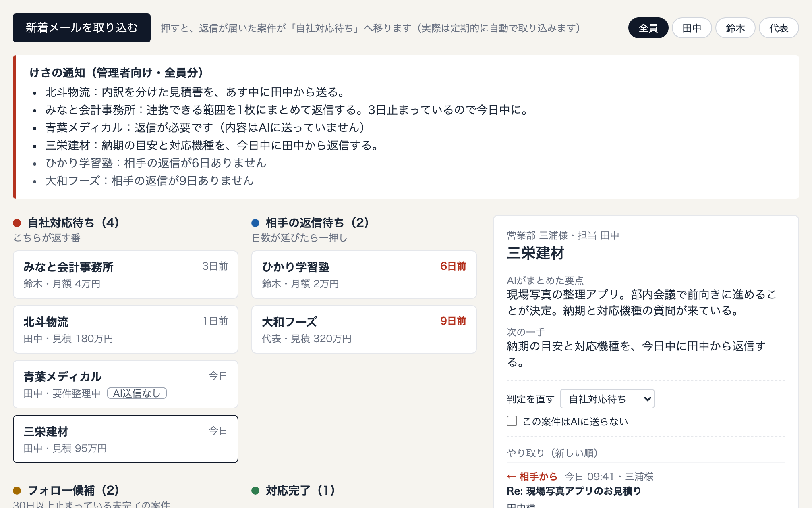
Task: Click the 大和フーズ notification line
Action: click(x=149, y=181)
